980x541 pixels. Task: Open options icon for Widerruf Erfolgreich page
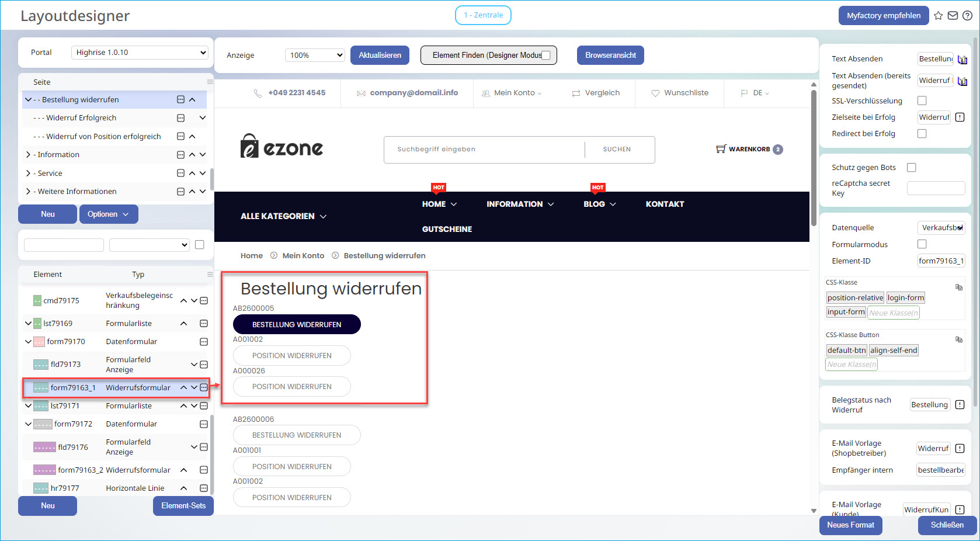pyautogui.click(x=180, y=118)
